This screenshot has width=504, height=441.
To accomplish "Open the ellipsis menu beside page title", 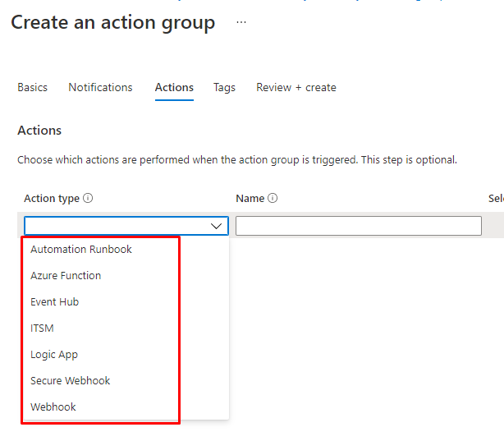I will click(241, 23).
